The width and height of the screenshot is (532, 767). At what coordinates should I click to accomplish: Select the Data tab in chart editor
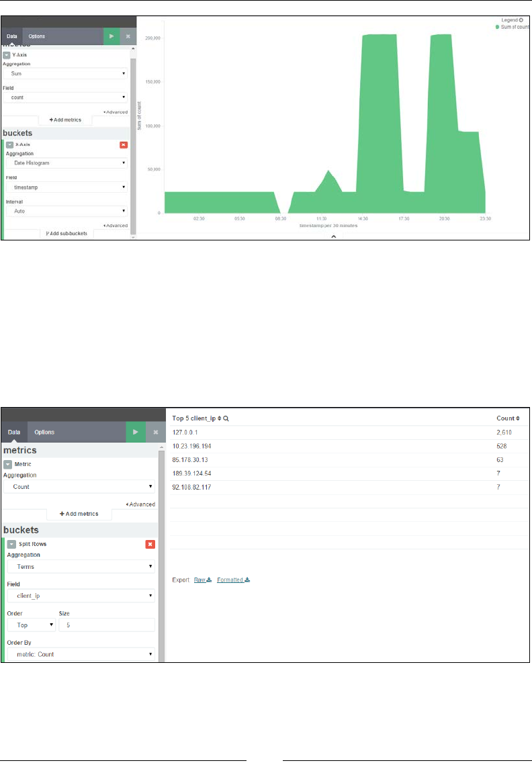click(11, 36)
